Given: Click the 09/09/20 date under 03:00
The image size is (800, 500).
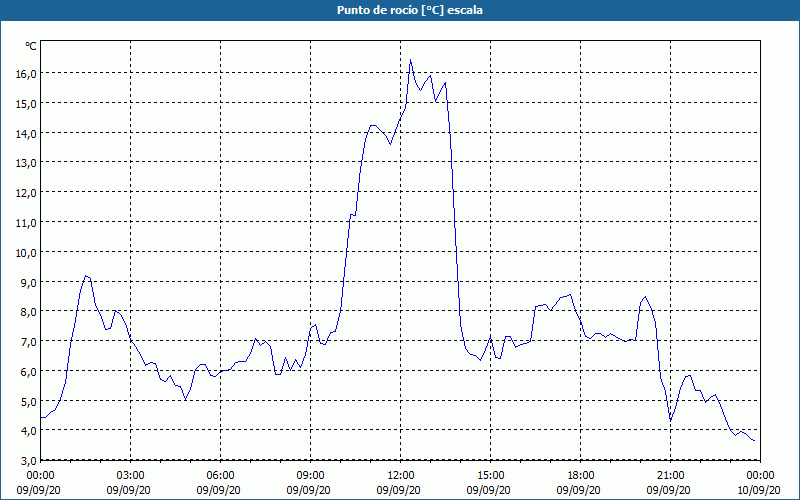Looking at the screenshot, I should pos(129,490).
